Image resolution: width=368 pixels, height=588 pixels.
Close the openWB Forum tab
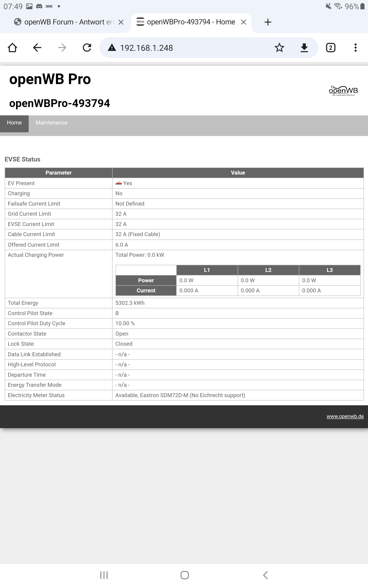point(121,22)
